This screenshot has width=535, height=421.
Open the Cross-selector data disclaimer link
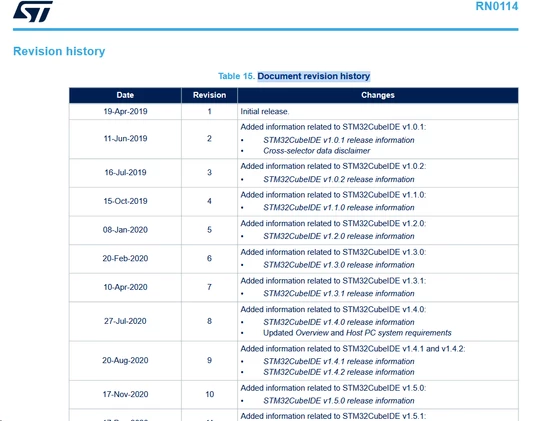pyautogui.click(x=316, y=151)
